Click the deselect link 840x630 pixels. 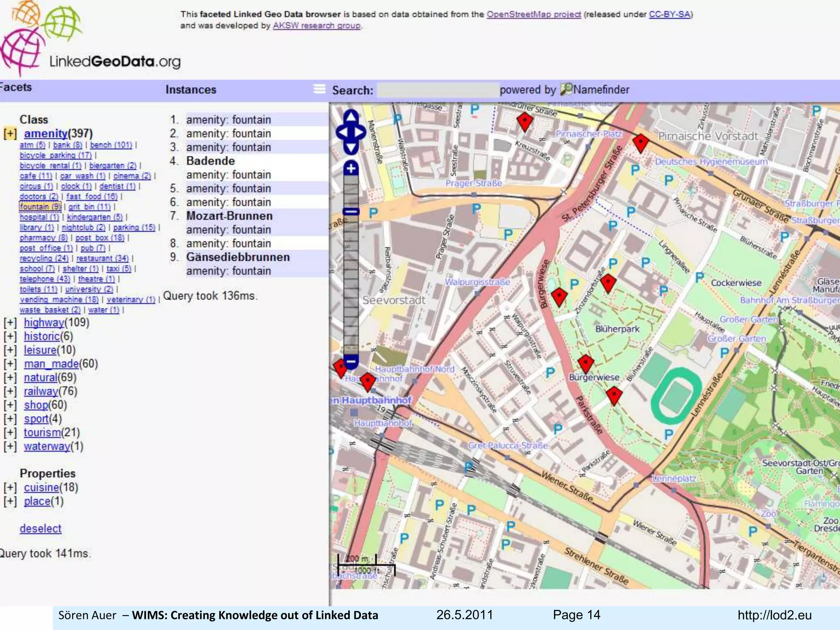point(40,529)
